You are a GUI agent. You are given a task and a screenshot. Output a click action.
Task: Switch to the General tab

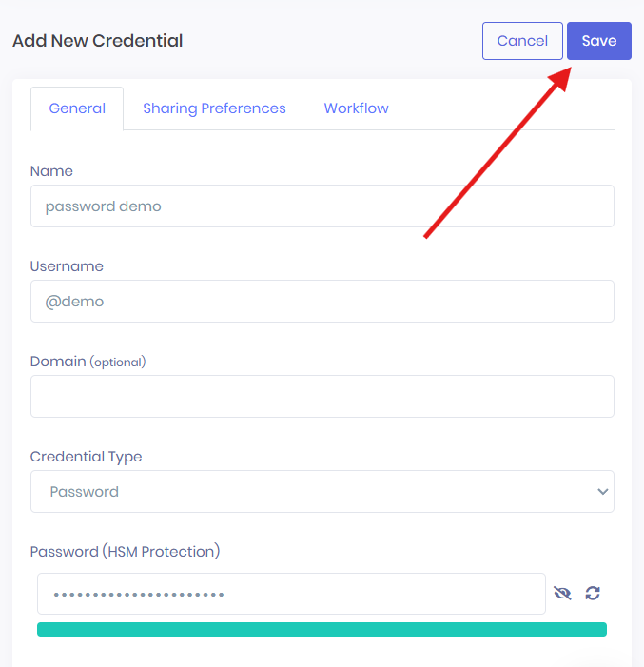click(77, 108)
